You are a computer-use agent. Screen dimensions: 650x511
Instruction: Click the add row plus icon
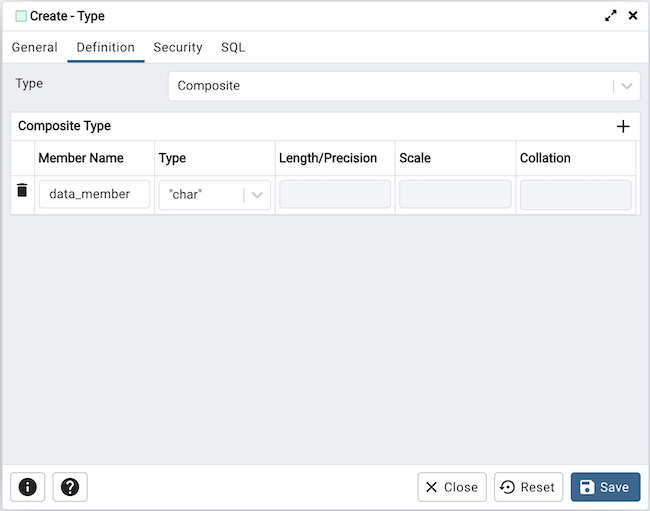pyautogui.click(x=623, y=126)
